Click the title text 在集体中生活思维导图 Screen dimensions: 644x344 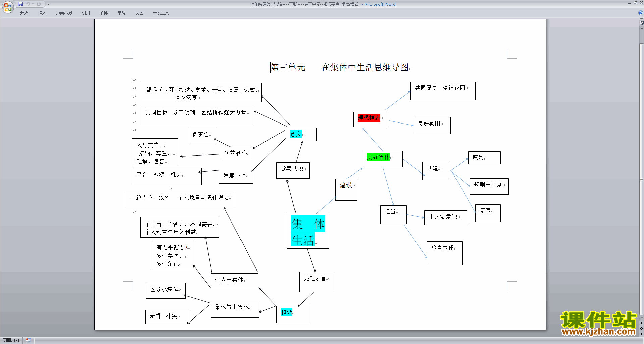click(x=365, y=67)
